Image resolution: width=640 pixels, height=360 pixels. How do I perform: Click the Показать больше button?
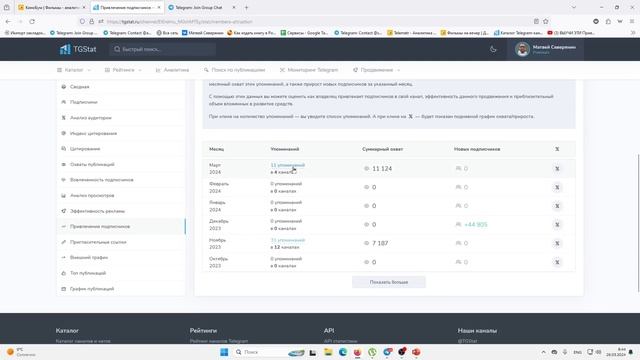[x=389, y=282]
